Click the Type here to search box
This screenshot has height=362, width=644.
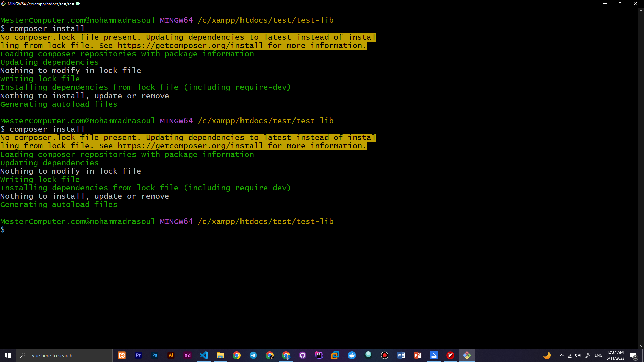[x=64, y=355]
